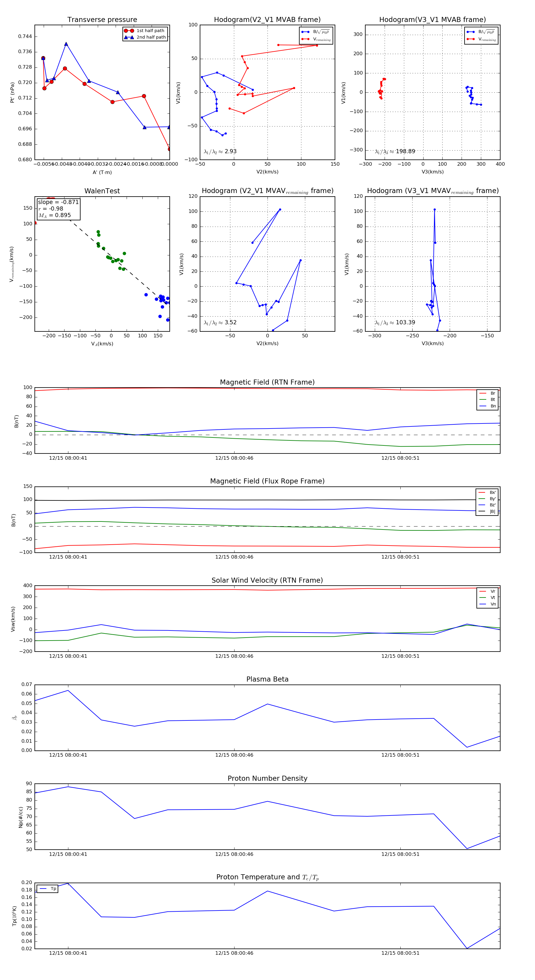Click the blue Vn line sample in legend
This screenshot has height=980, width=535.
pos(483,604)
